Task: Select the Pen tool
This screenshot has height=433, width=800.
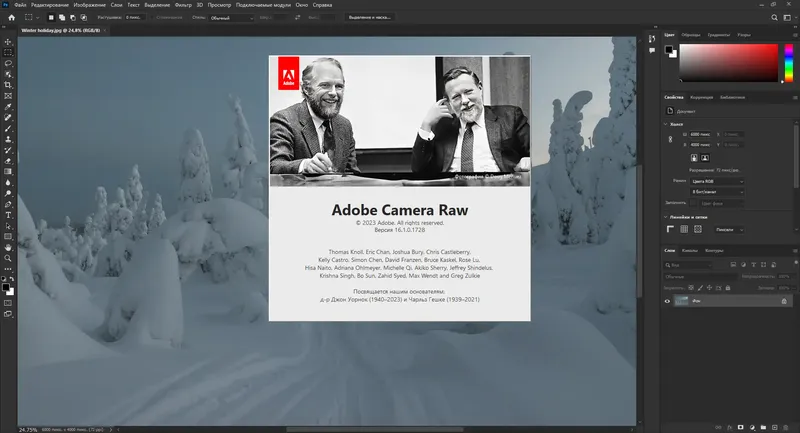Action: (x=8, y=204)
